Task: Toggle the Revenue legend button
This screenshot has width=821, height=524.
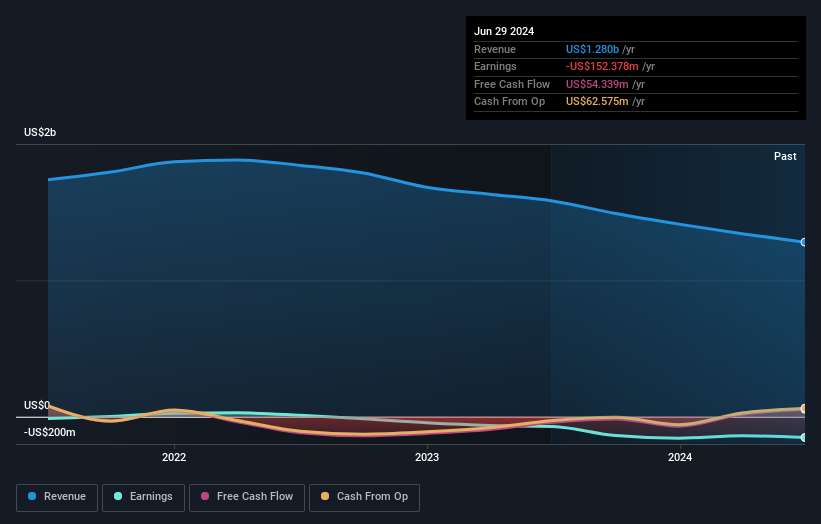Action: click(x=57, y=497)
